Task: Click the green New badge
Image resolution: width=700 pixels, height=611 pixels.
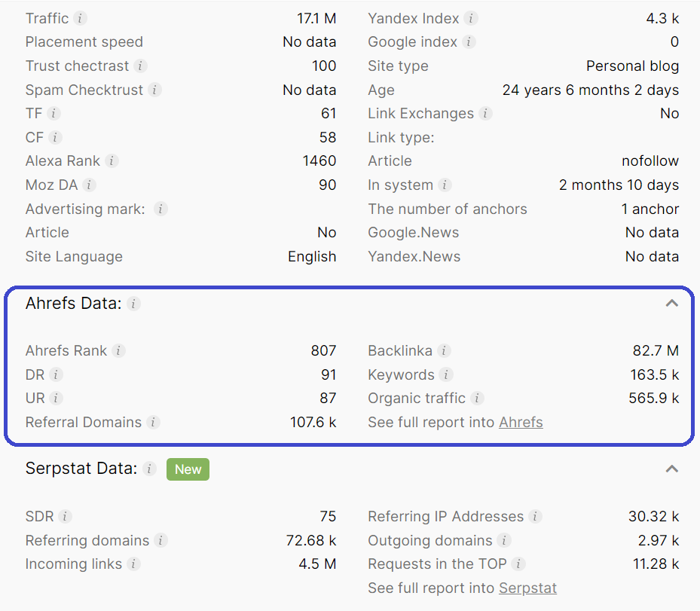Action: (x=187, y=469)
